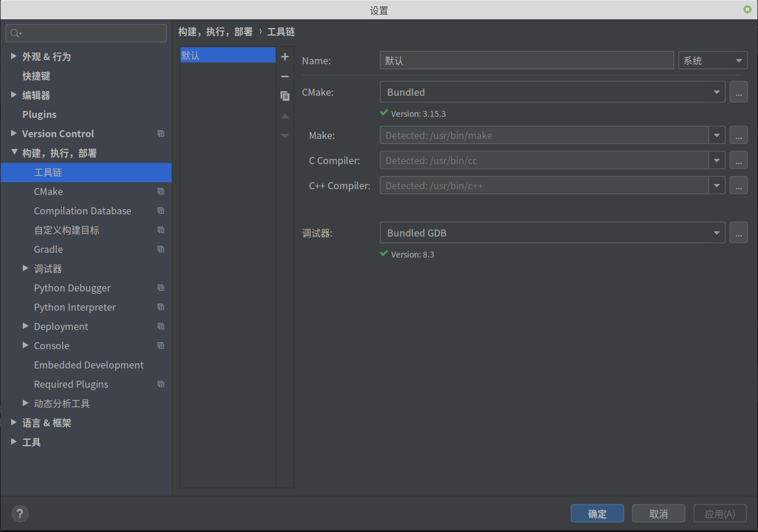Click 取消 to cancel
The height and width of the screenshot is (532, 758).
[x=658, y=514]
